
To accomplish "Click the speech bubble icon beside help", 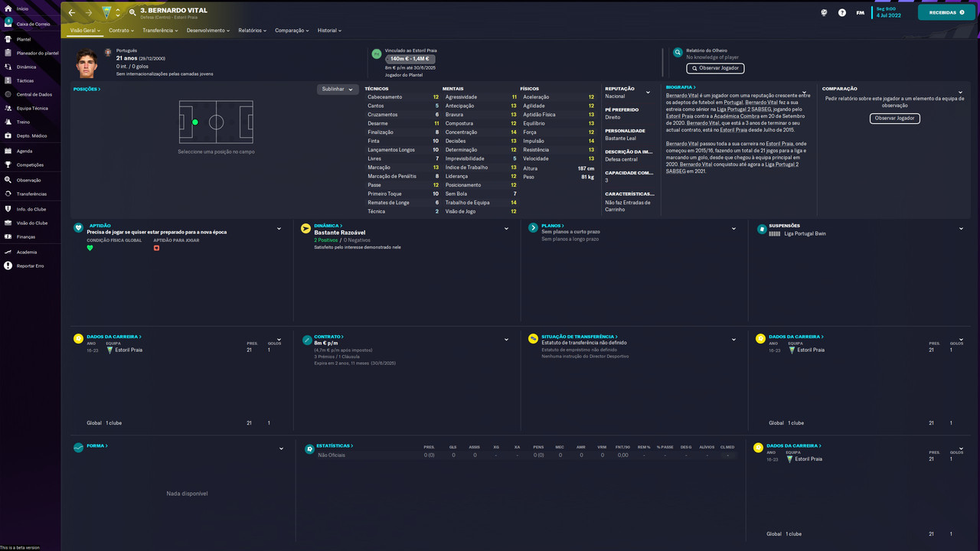I will click(x=824, y=12).
